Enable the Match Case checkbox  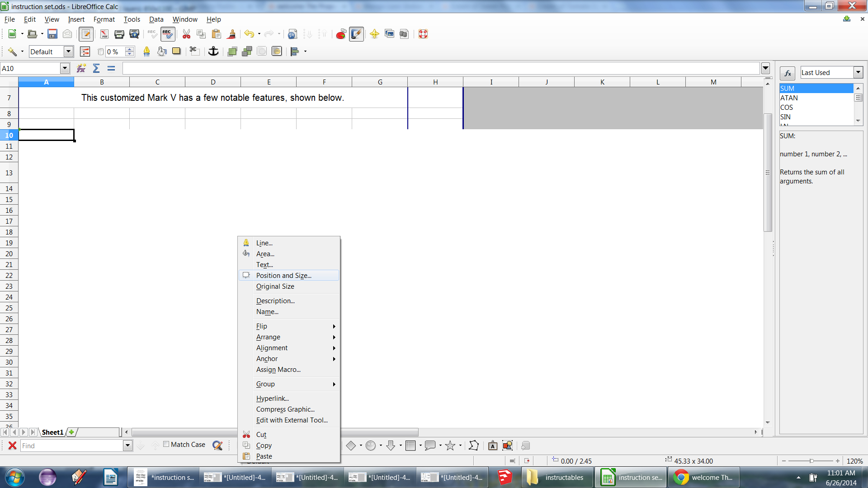pos(166,445)
